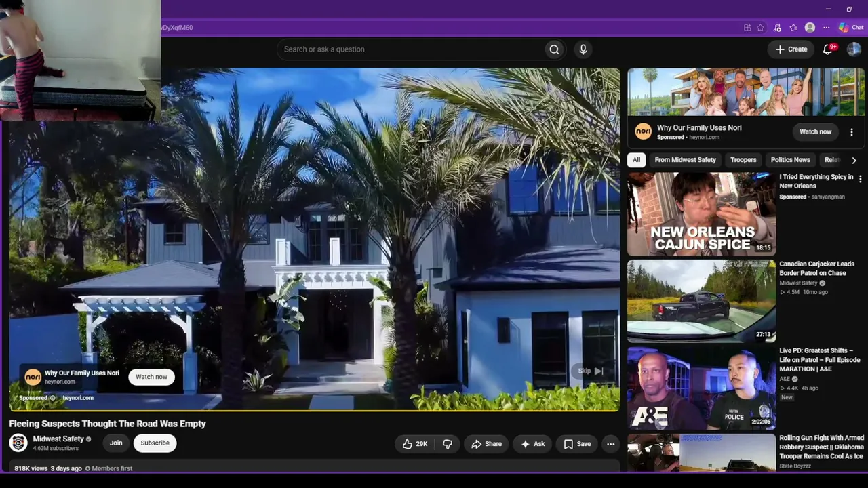
Task: Open the browser favorites list
Action: click(x=793, y=28)
